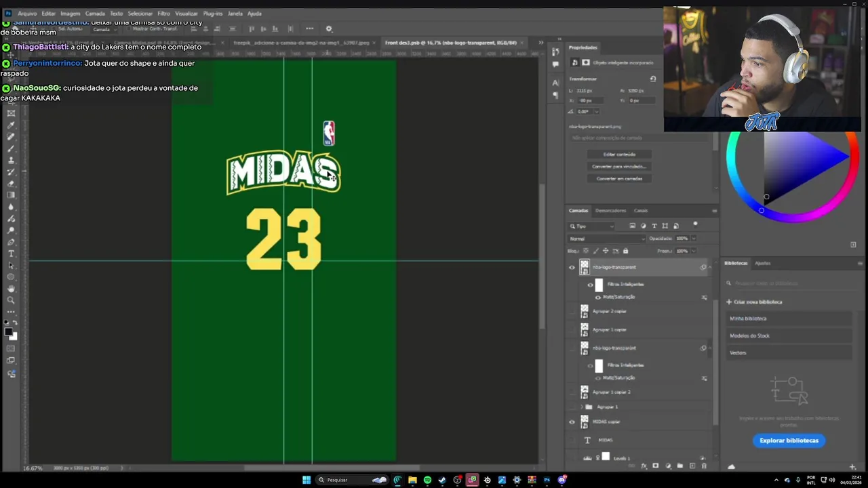Click Converter para vinculado button
The image size is (868, 488).
pos(619,166)
